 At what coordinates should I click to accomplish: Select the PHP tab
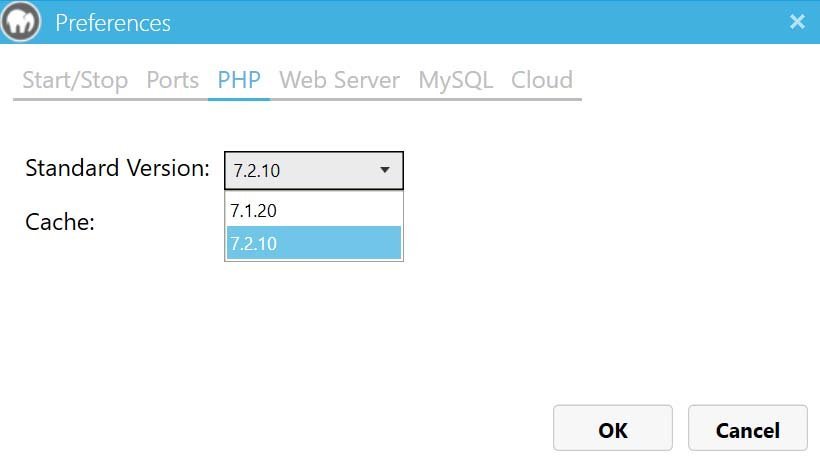239,80
